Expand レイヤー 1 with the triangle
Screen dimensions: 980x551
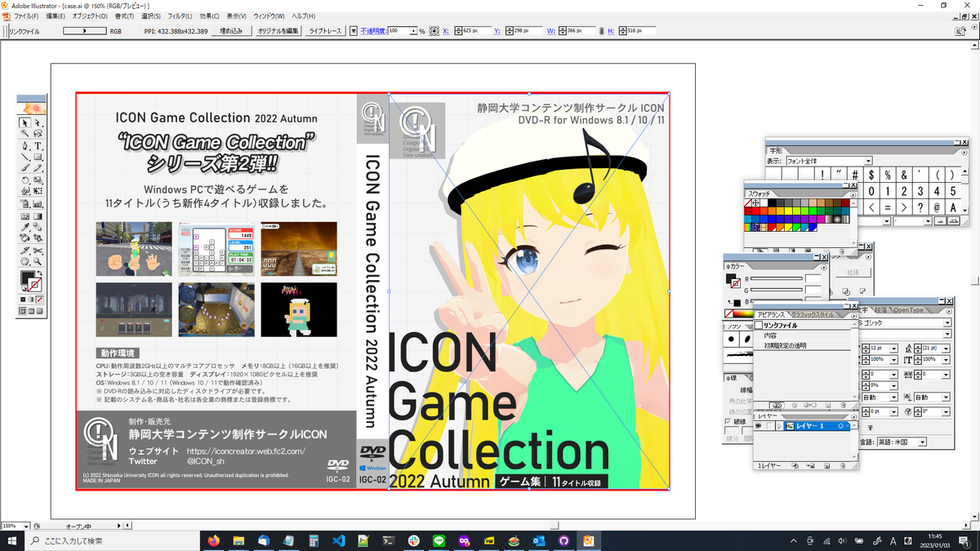point(779,426)
